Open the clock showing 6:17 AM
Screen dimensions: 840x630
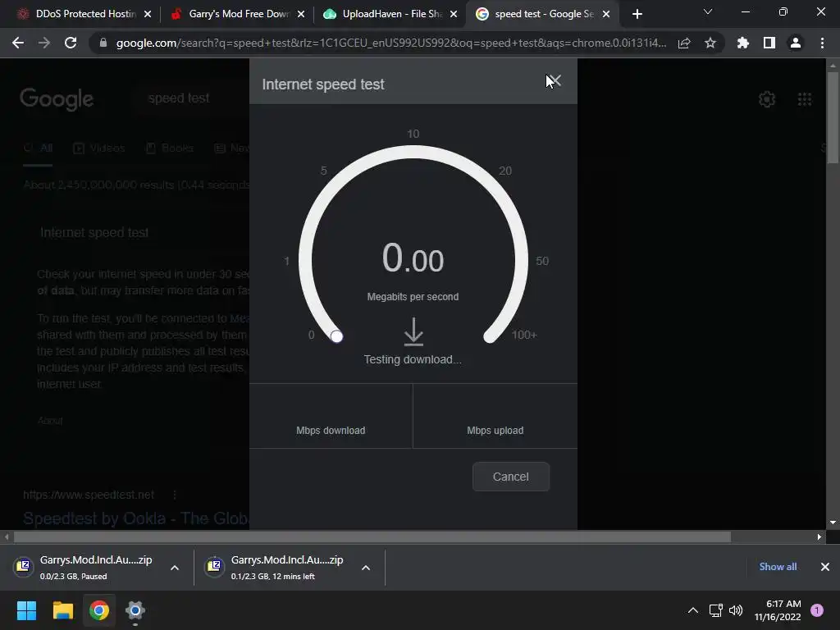pyautogui.click(x=778, y=610)
